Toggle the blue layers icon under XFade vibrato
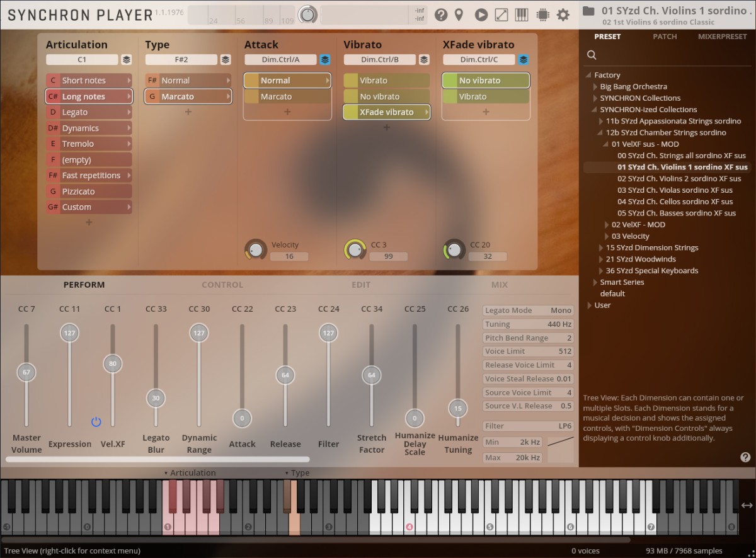 (x=524, y=60)
